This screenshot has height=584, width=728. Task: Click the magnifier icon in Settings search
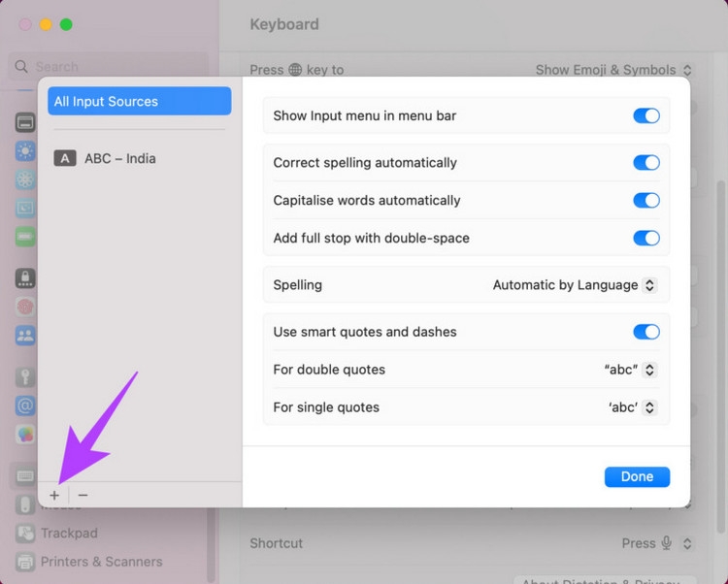click(21, 66)
